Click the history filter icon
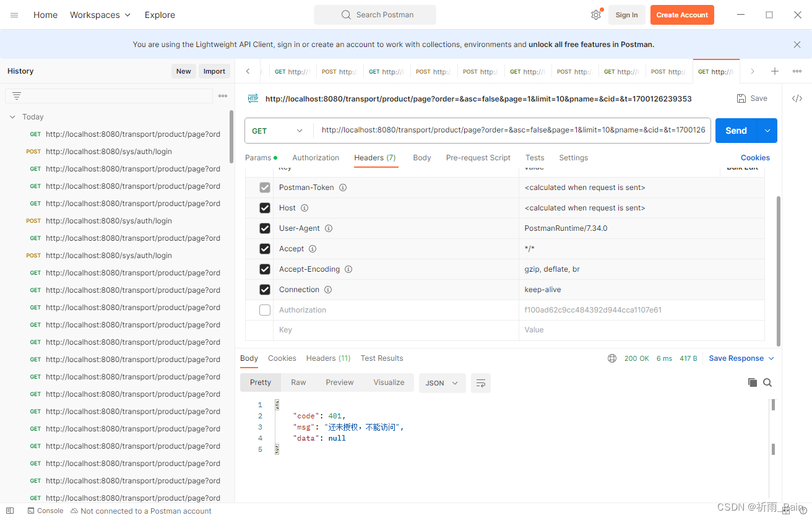Screen dimensions: 812x518 17,96
